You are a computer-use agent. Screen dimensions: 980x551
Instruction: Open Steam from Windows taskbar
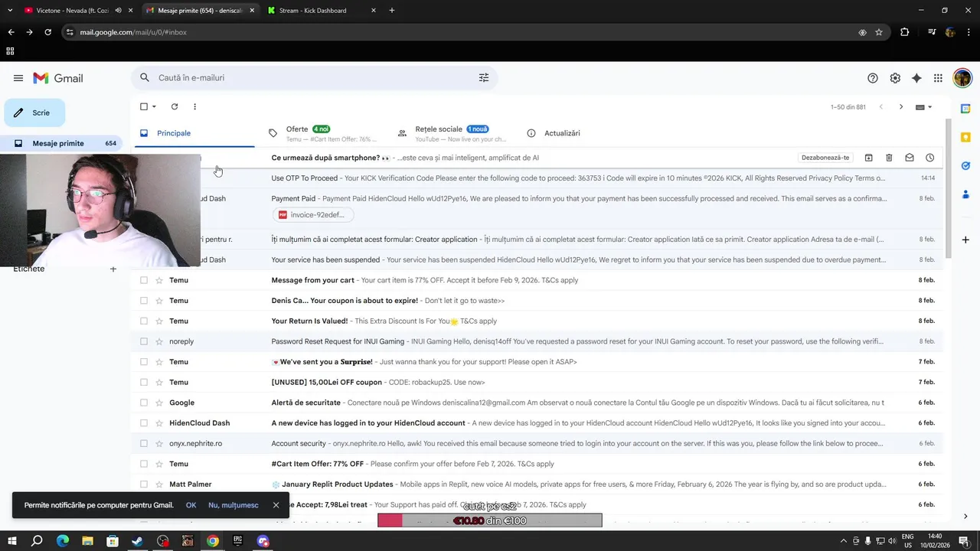137,541
